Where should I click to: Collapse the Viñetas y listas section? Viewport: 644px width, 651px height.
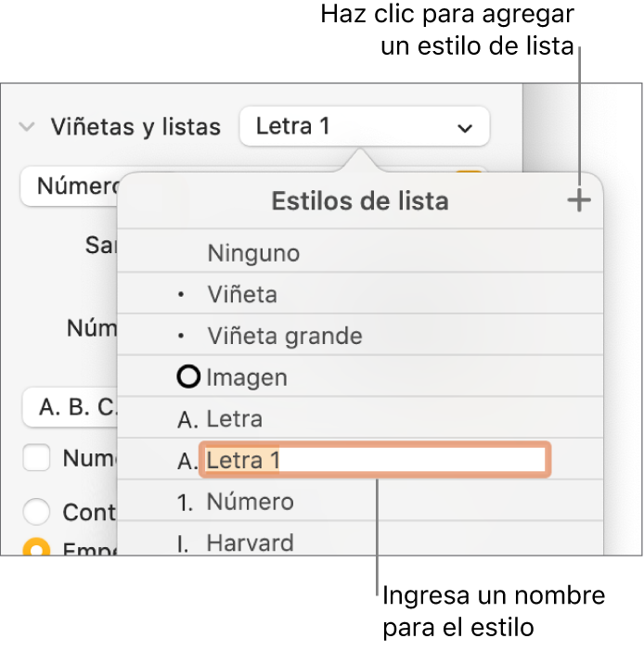coord(27,127)
